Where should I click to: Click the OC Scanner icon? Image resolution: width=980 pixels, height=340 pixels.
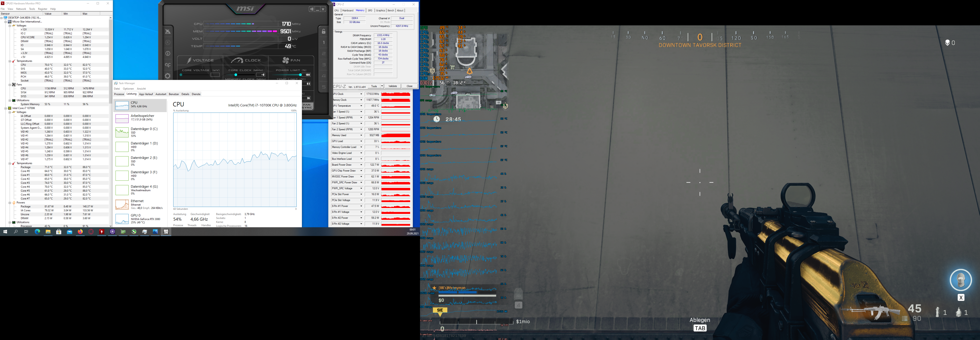pyautogui.click(x=168, y=65)
